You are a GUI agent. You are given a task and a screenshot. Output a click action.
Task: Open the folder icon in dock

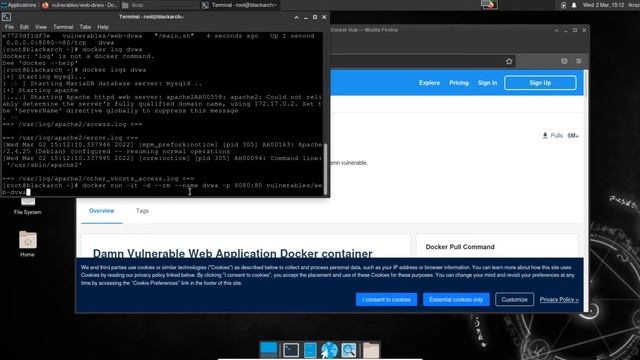pyautogui.click(x=371, y=350)
